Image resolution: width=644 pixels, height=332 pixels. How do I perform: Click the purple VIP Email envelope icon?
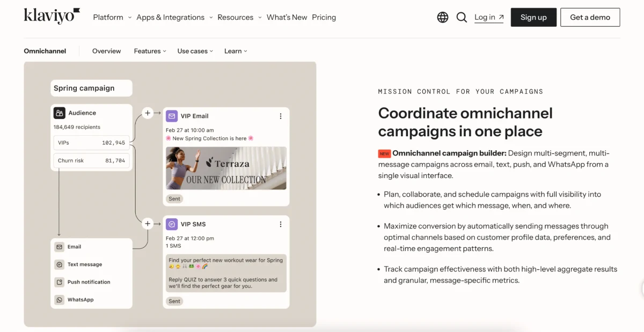tap(172, 116)
